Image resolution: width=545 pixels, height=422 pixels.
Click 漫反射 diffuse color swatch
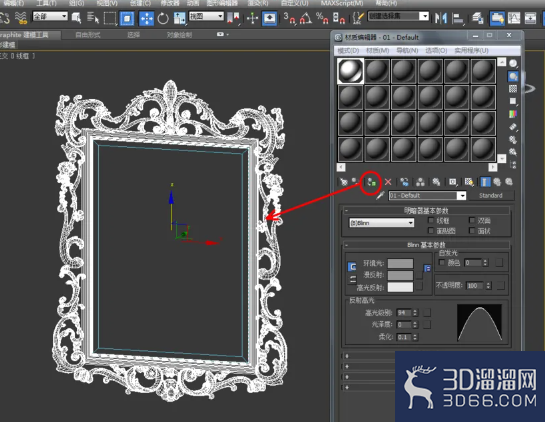400,275
